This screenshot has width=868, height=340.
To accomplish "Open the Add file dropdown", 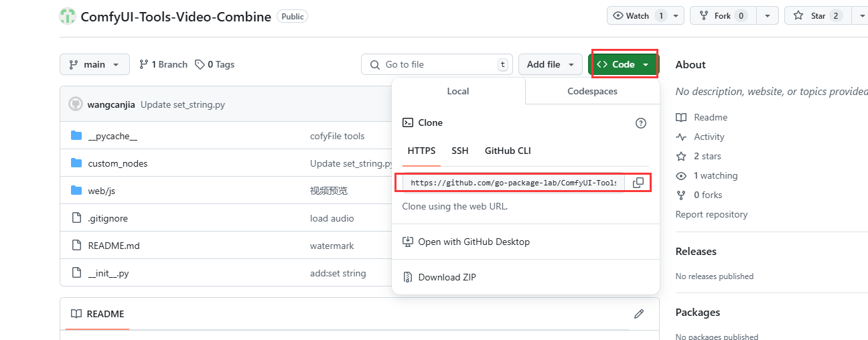I will (x=551, y=64).
